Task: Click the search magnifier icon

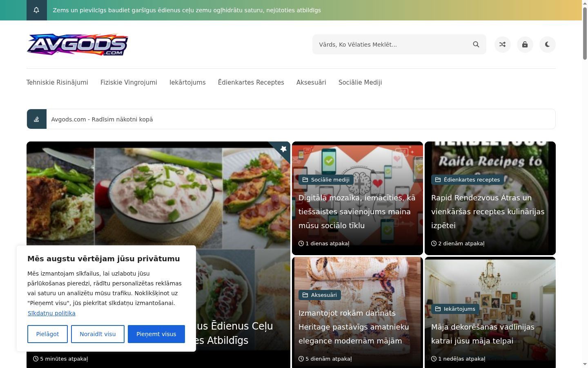Action: click(x=476, y=45)
